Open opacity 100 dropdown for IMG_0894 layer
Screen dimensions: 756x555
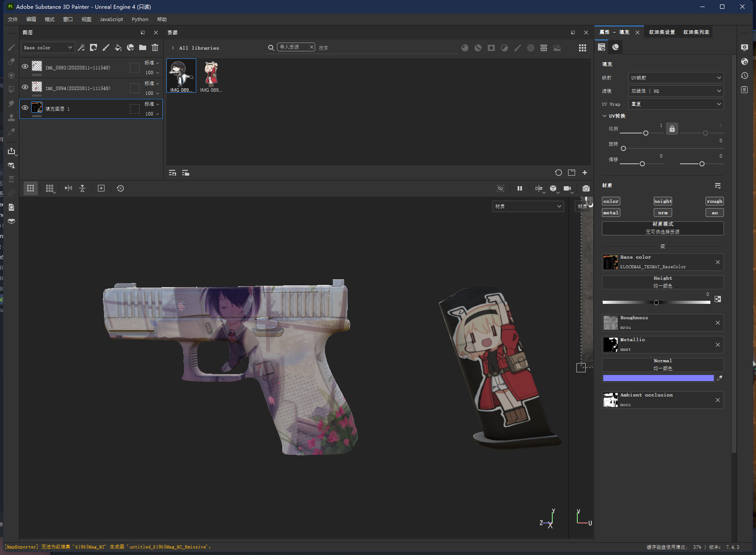coord(152,93)
